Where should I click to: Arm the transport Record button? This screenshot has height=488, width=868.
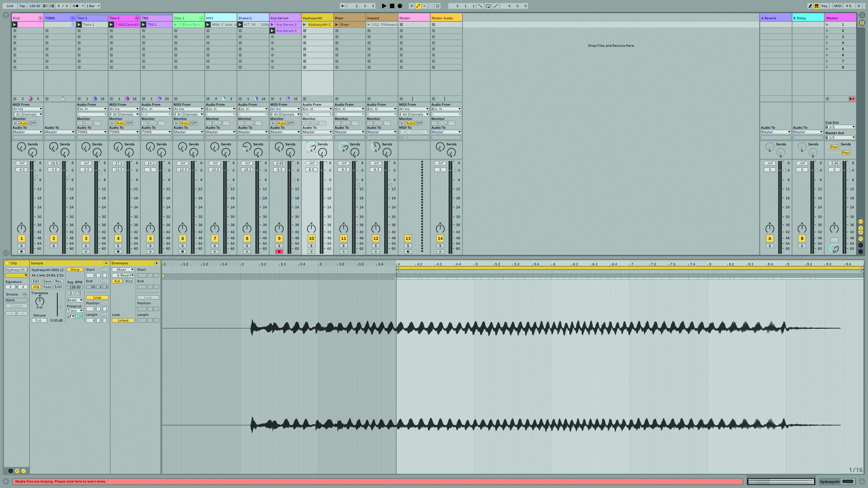click(400, 6)
